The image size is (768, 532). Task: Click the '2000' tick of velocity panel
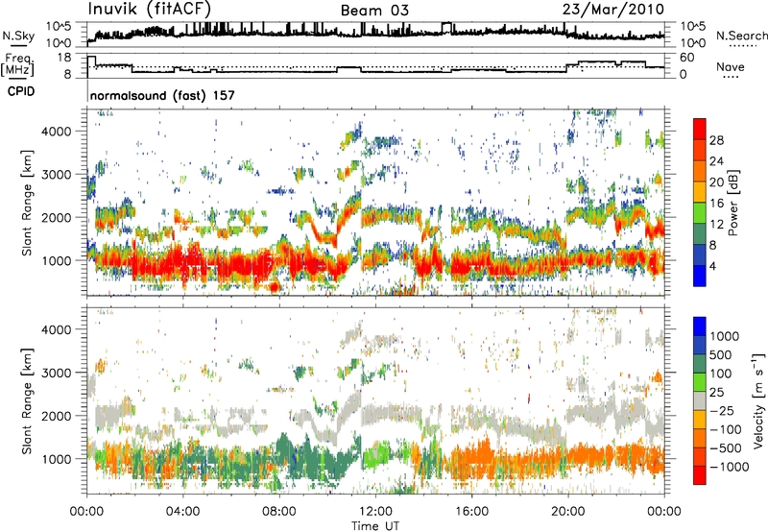click(56, 416)
